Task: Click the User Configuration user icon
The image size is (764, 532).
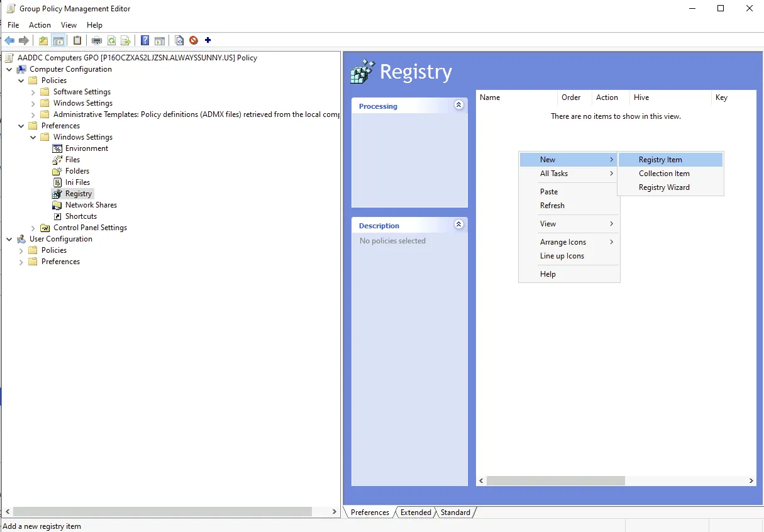Action: coord(21,239)
